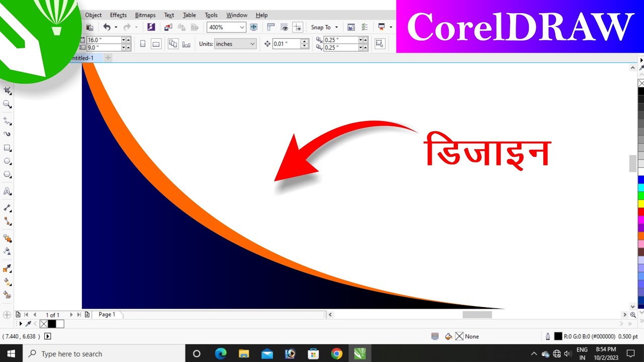Click the fill bucket status icon
This screenshot has height=362, width=644.
click(449, 336)
